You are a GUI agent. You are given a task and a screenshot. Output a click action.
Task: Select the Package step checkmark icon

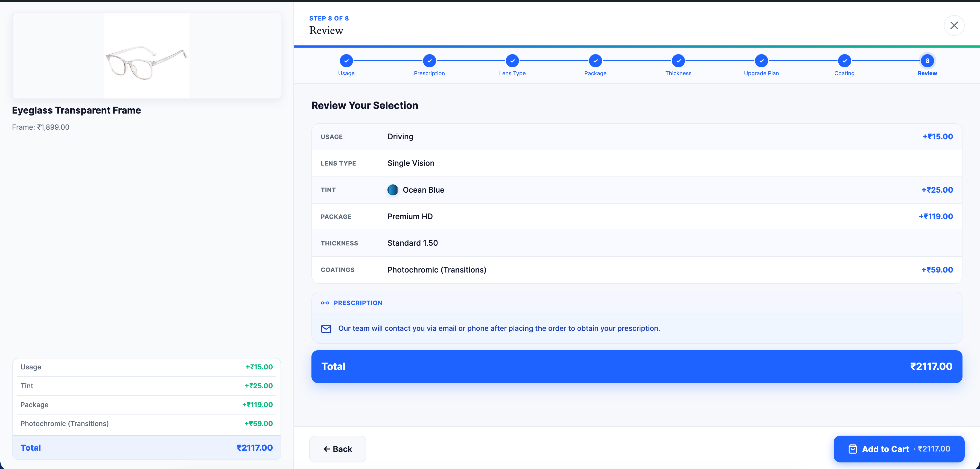595,60
